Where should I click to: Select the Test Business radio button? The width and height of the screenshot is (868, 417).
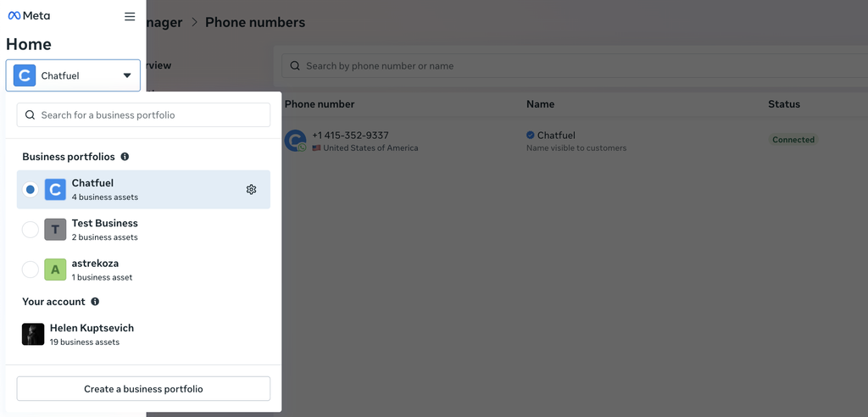tap(31, 230)
